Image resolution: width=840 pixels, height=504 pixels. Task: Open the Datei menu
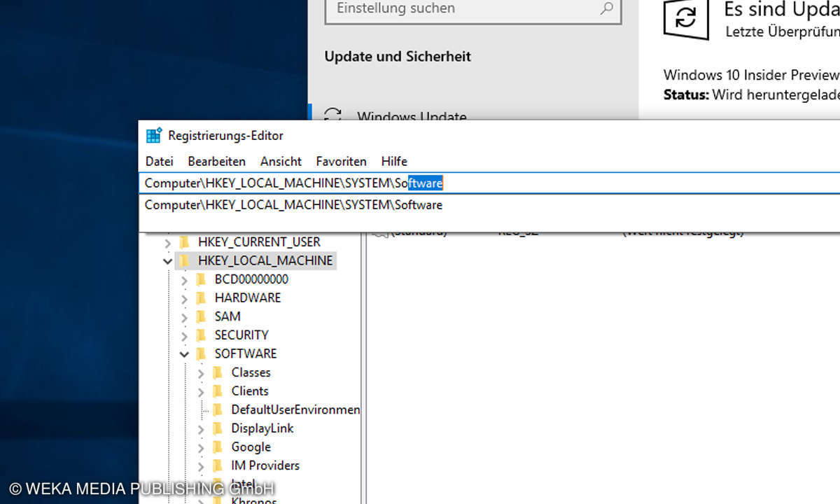point(159,161)
